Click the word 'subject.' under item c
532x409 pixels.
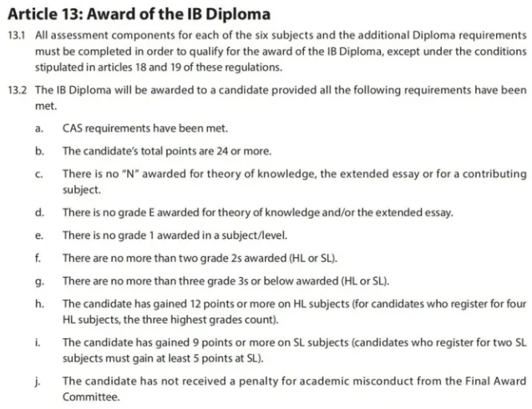coord(82,189)
